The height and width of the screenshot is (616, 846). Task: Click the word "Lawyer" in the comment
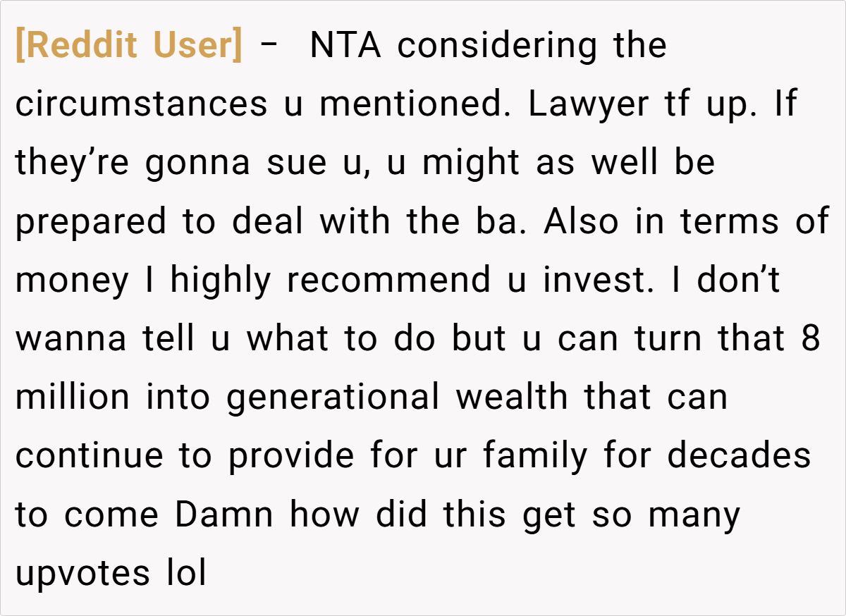point(588,105)
